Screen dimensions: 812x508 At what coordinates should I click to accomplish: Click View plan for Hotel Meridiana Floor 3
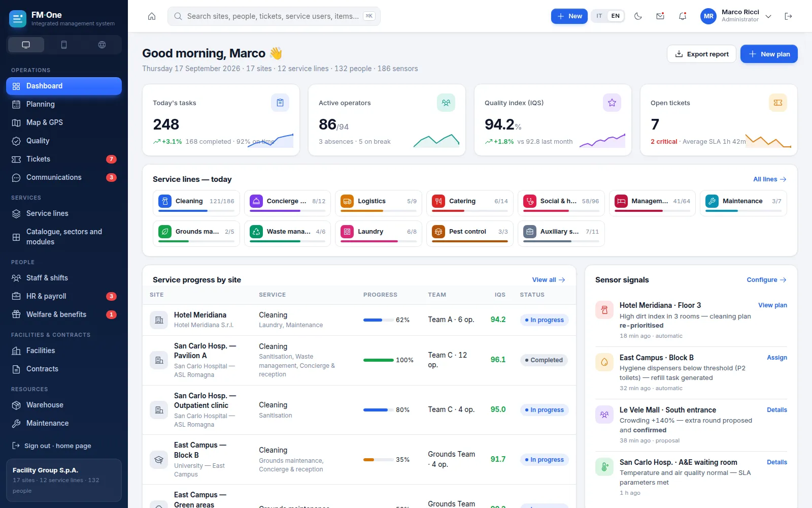point(772,305)
